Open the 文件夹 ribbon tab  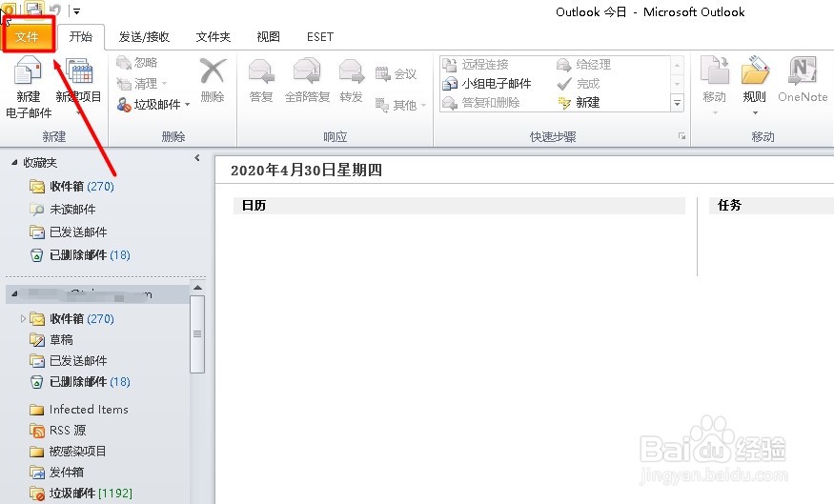(x=213, y=37)
